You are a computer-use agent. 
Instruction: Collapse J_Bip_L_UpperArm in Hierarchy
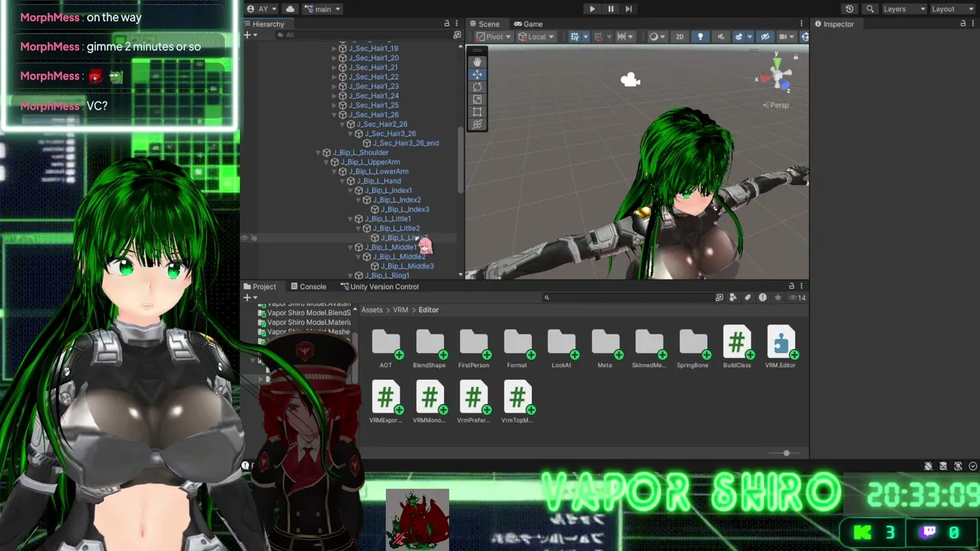tap(326, 162)
